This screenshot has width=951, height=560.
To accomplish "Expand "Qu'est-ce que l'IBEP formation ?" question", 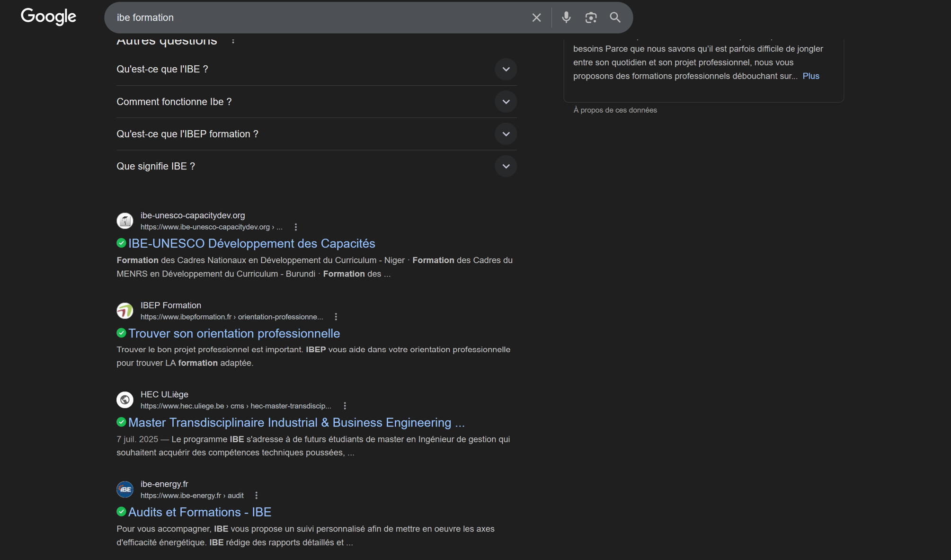I will 506,134.
